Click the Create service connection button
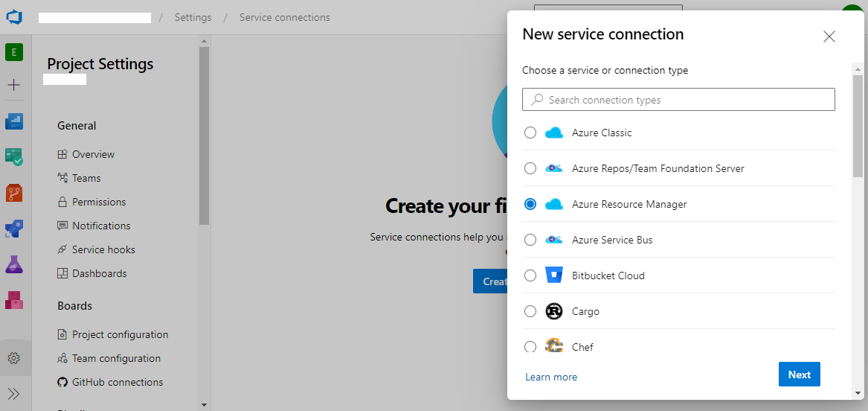868x411 pixels. point(490,281)
